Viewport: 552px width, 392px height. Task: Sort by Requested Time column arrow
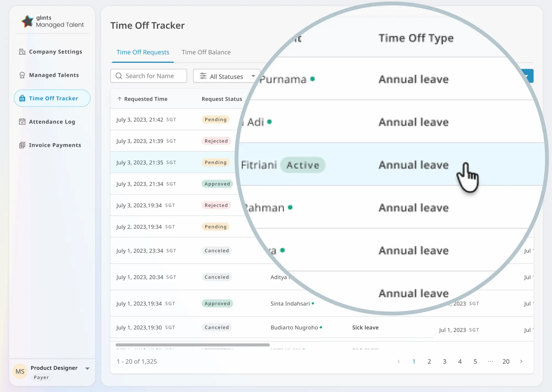120,99
